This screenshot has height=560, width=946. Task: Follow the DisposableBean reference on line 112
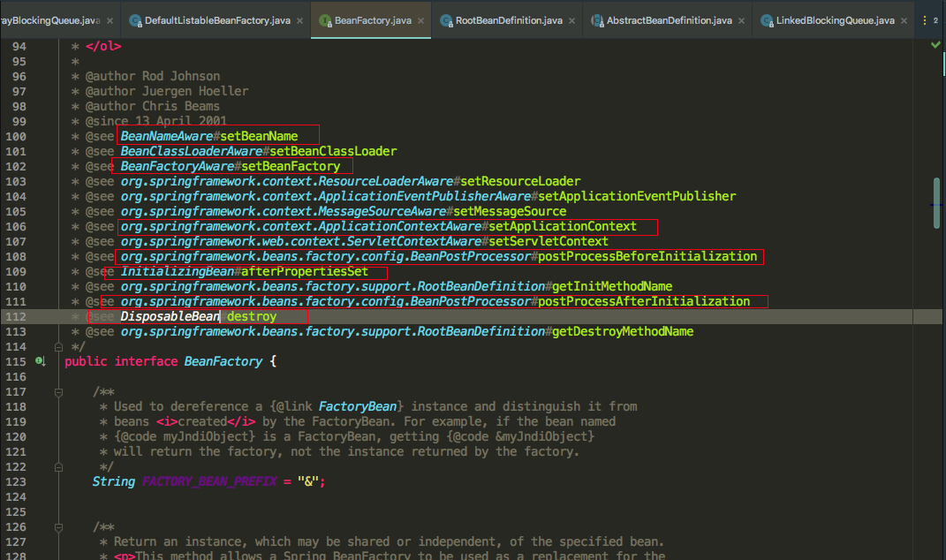coord(170,316)
